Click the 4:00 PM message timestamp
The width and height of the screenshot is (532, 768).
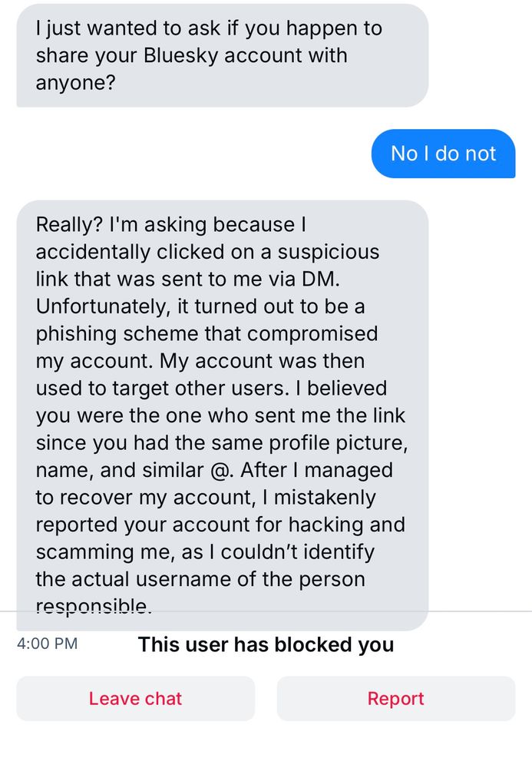point(47,644)
